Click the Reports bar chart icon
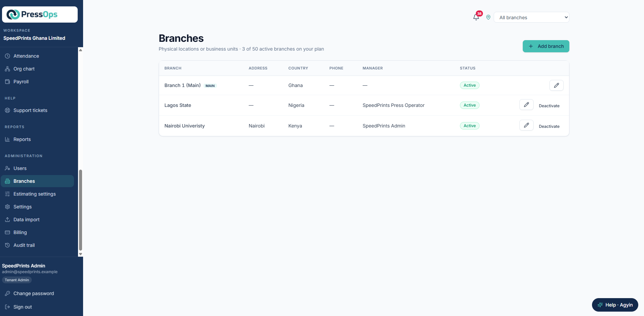 (x=7, y=139)
